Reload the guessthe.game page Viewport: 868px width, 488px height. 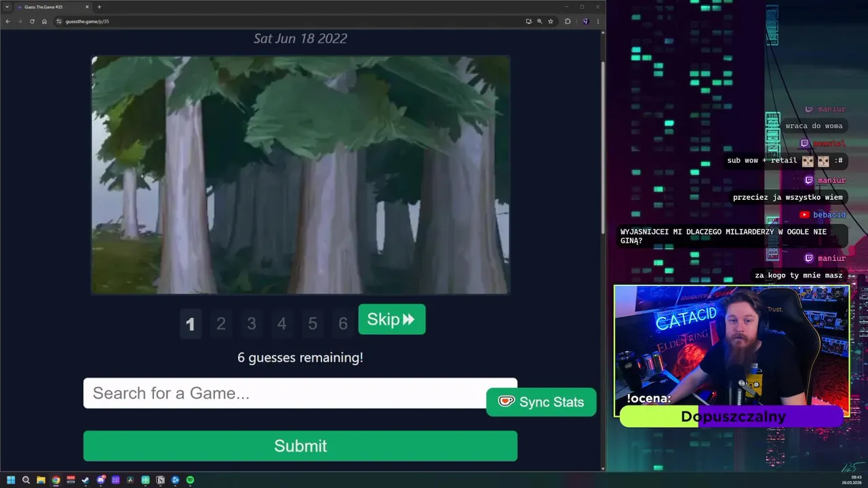pyautogui.click(x=32, y=21)
